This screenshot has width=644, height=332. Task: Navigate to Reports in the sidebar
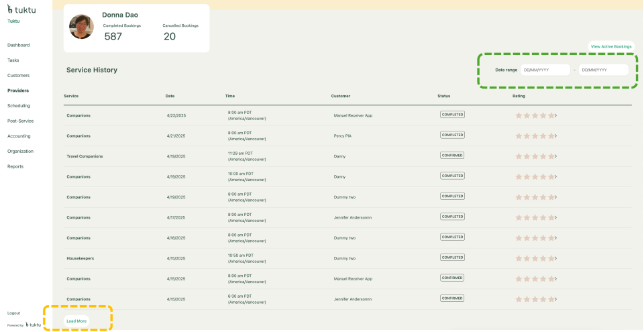pos(15,166)
